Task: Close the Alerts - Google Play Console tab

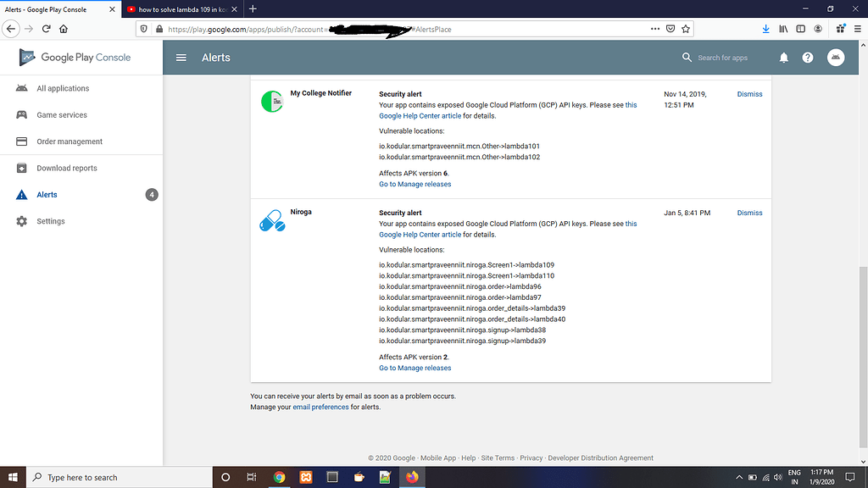Action: tap(112, 9)
